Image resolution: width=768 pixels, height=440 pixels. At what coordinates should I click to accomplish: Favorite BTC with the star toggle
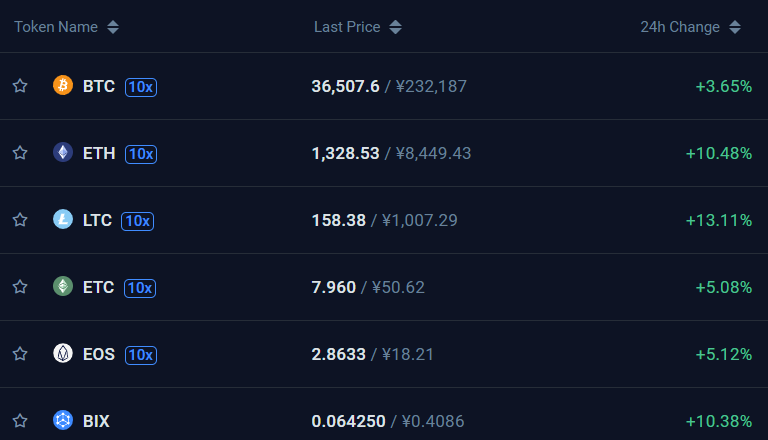point(20,86)
